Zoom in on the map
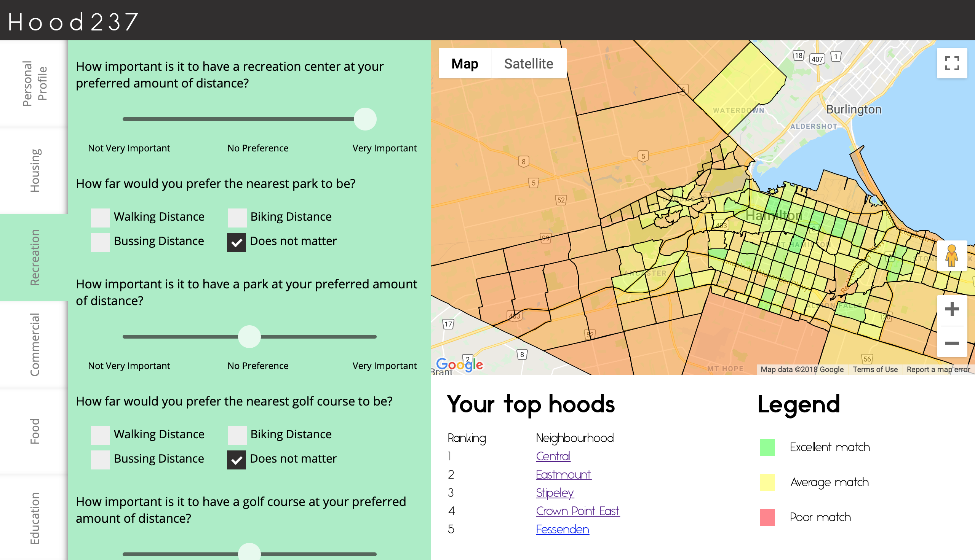The width and height of the screenshot is (975, 560). point(951,309)
